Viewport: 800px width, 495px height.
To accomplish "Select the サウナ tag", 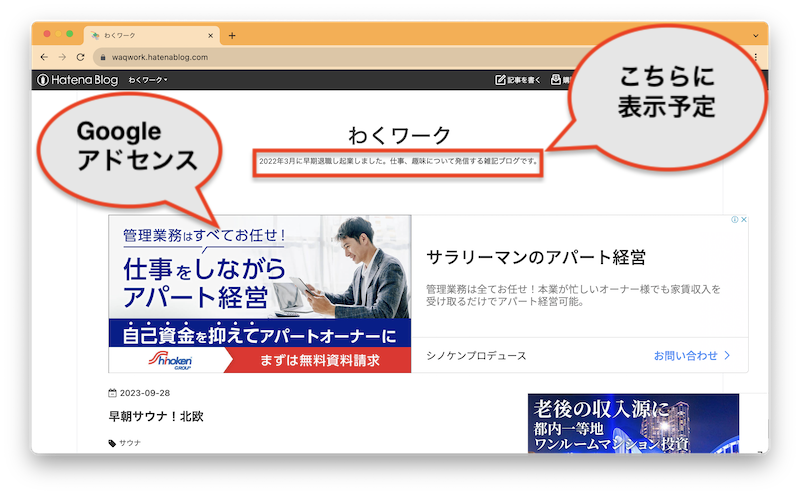I will tap(130, 443).
